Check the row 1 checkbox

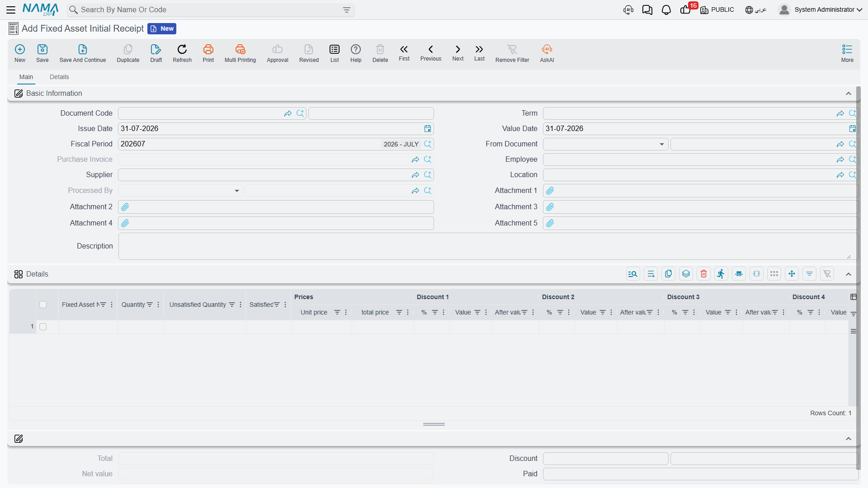(x=43, y=327)
